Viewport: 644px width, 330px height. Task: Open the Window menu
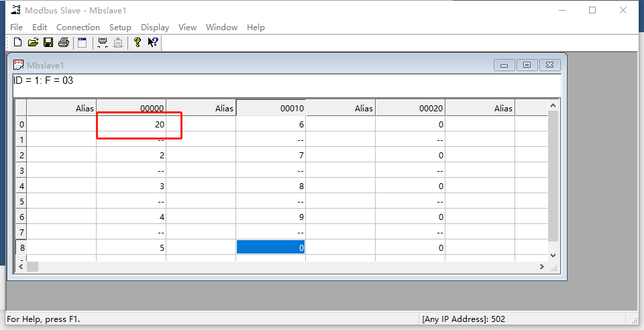coord(222,27)
